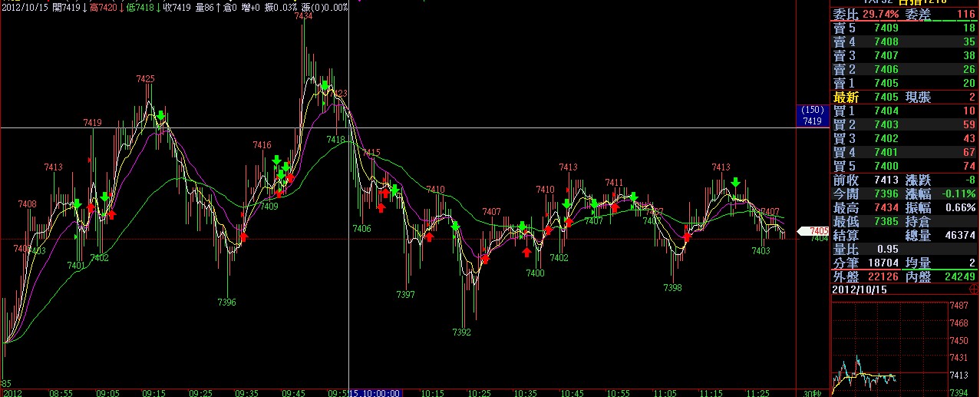Click the 7425 peak label on the chart
The height and width of the screenshot is (397, 980).
(x=145, y=79)
